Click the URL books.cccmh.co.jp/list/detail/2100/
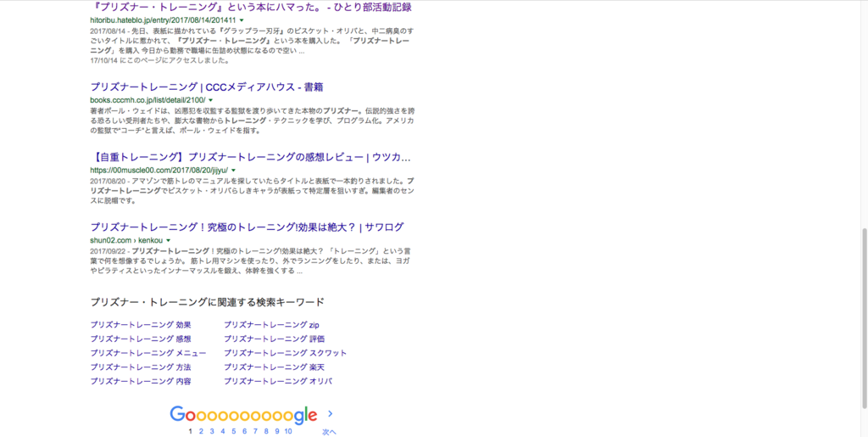 click(147, 100)
